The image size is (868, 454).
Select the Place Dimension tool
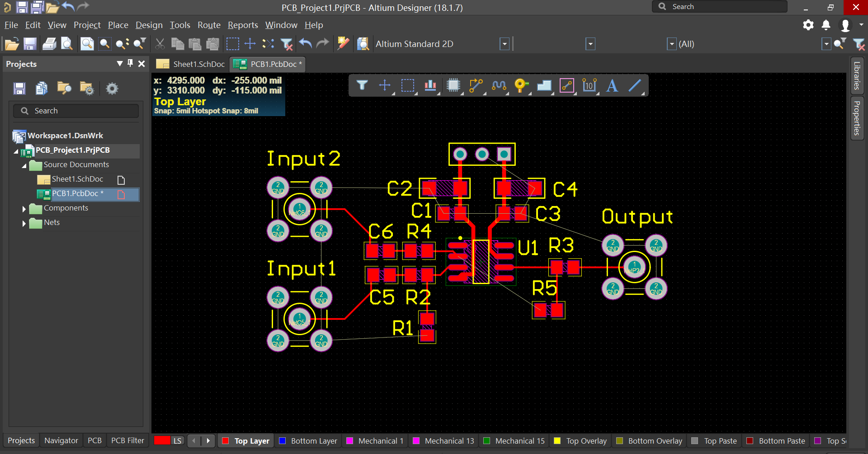[590, 85]
